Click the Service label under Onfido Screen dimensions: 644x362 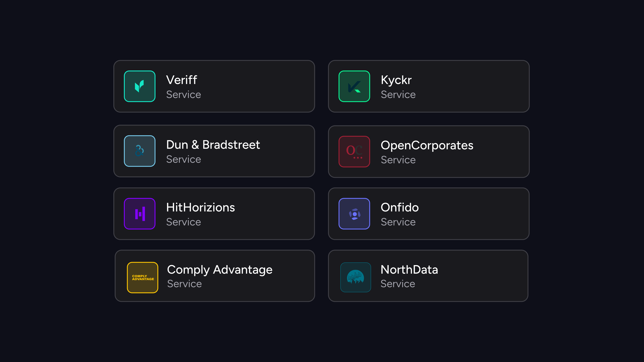pyautogui.click(x=398, y=222)
